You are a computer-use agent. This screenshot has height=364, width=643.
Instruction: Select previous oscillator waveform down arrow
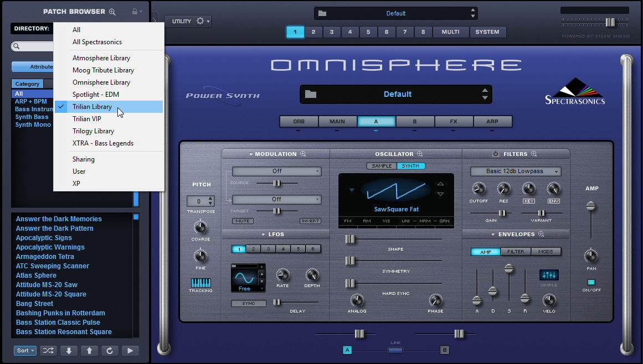440,194
